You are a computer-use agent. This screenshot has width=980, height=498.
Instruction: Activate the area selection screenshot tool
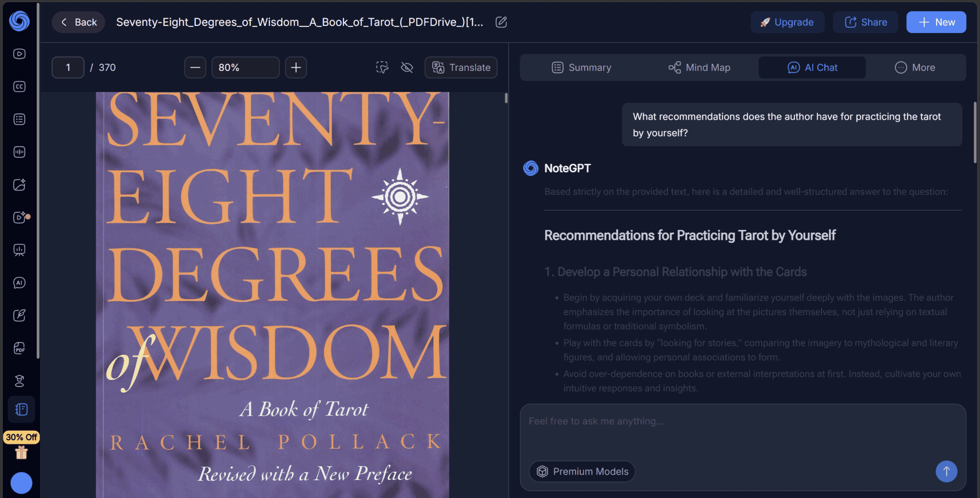[382, 68]
